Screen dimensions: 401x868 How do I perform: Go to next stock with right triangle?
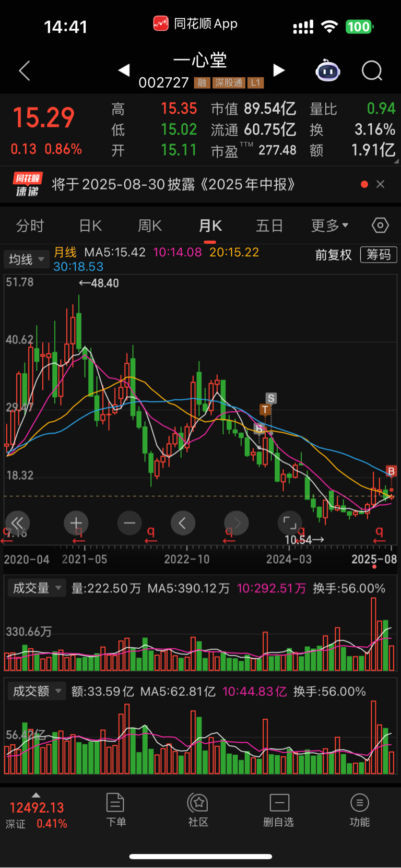click(x=279, y=70)
